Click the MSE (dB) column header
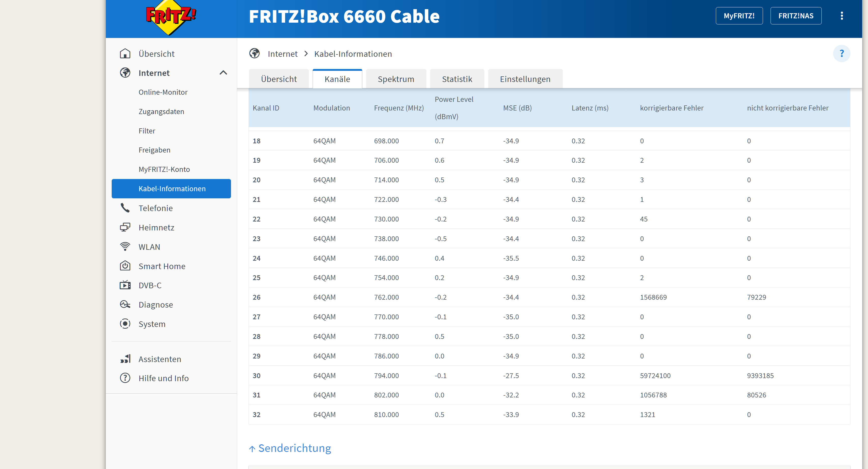The width and height of the screenshot is (868, 469). click(517, 108)
